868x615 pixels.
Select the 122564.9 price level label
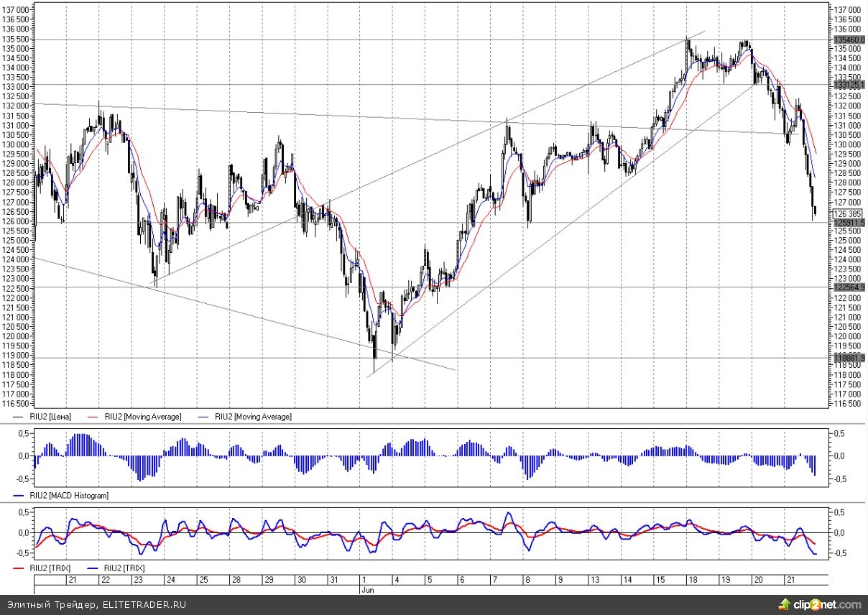(x=849, y=287)
